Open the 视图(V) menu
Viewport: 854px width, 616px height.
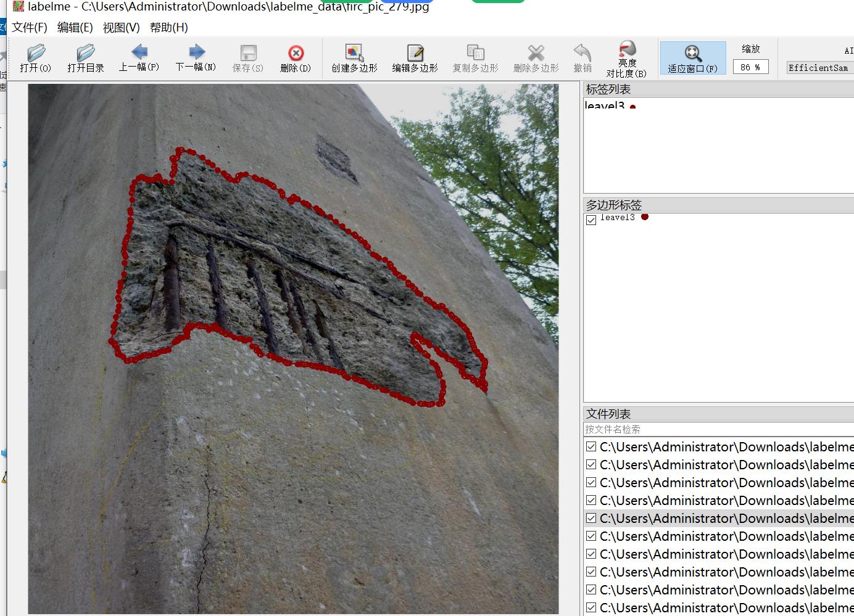pos(121,28)
